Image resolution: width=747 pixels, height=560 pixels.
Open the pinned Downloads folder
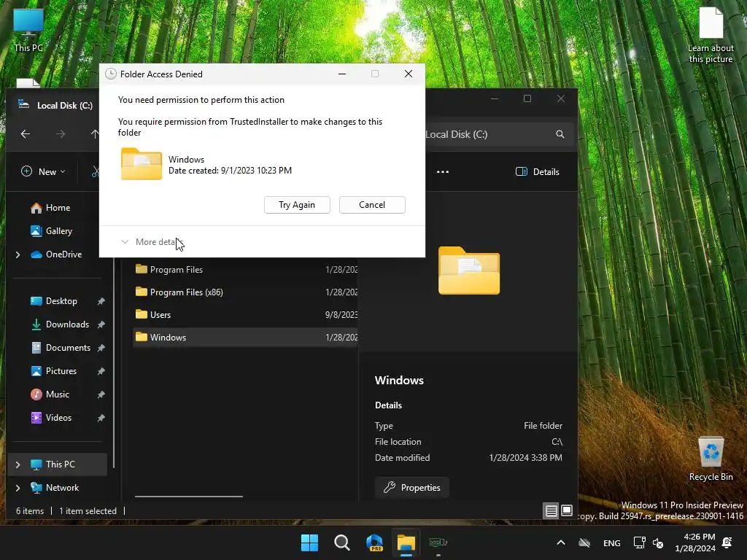60,324
